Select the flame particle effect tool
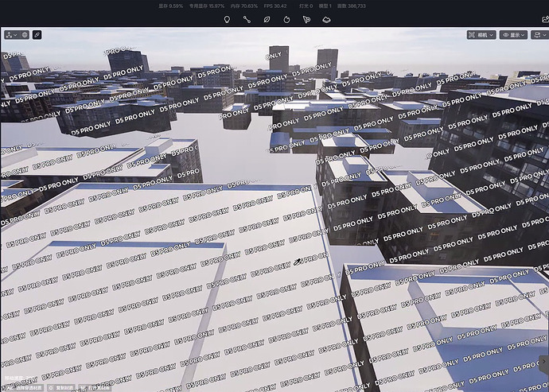This screenshot has width=549, height=392. click(x=286, y=20)
